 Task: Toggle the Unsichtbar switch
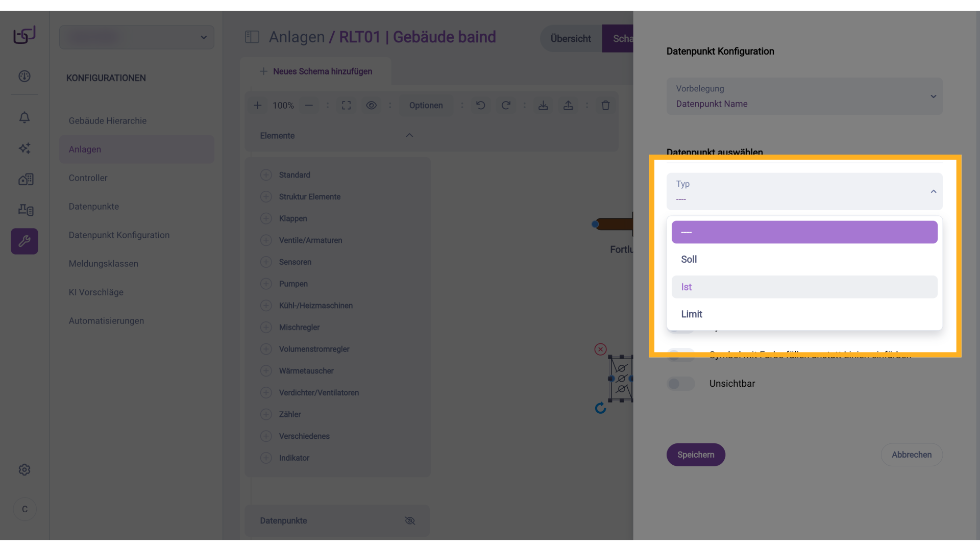[x=681, y=384]
